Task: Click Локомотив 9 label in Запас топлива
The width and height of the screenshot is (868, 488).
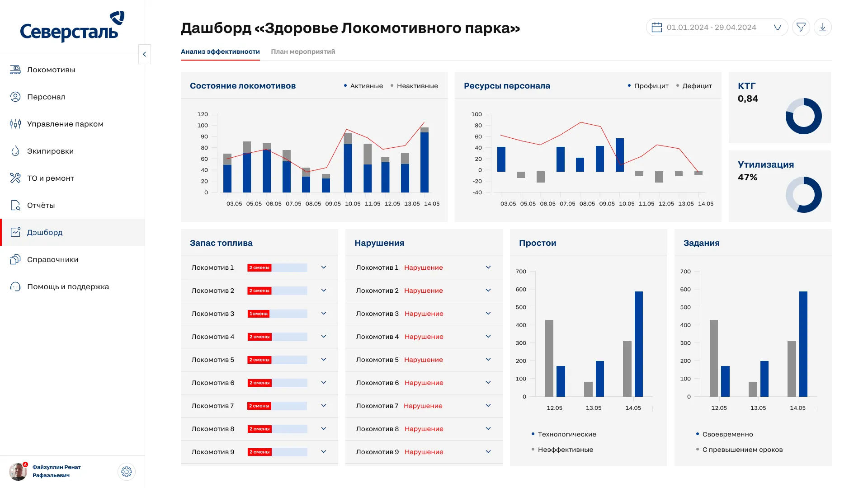Action: point(213,452)
